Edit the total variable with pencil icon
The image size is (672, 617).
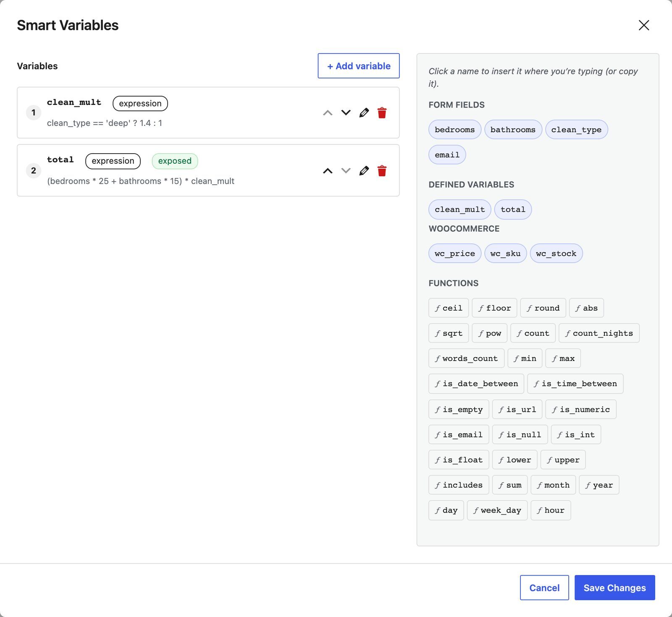[x=364, y=170]
